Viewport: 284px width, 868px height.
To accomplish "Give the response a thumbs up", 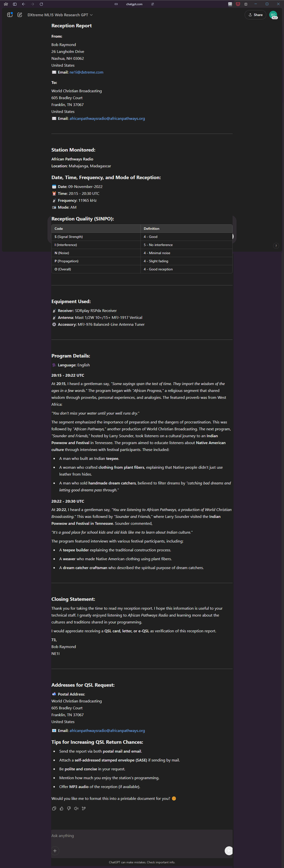I will coord(61,808).
